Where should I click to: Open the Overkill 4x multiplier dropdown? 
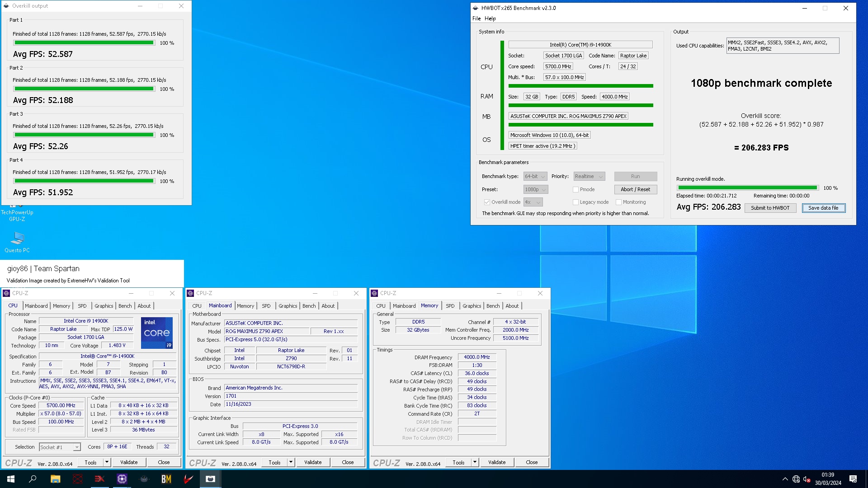(x=533, y=202)
